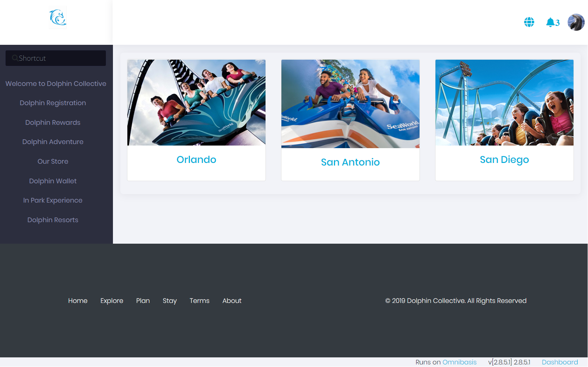Go to Dolphin Registration
The image size is (588, 367).
[53, 103]
